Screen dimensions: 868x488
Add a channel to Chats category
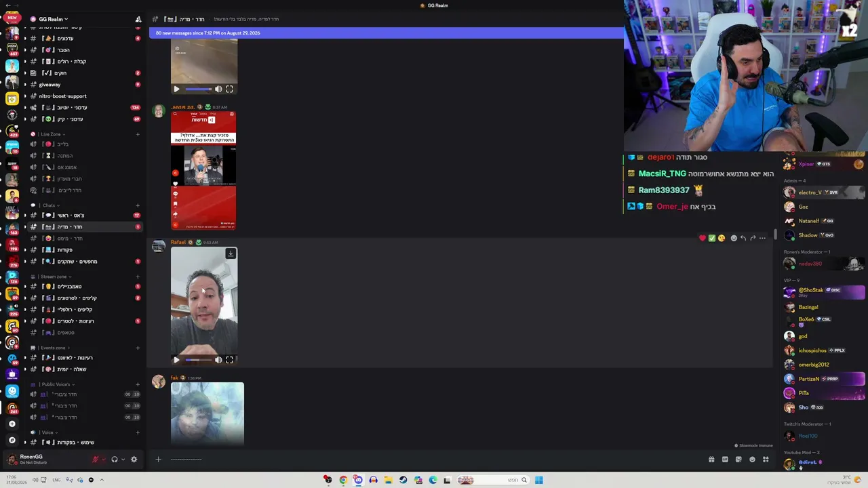[138, 205]
